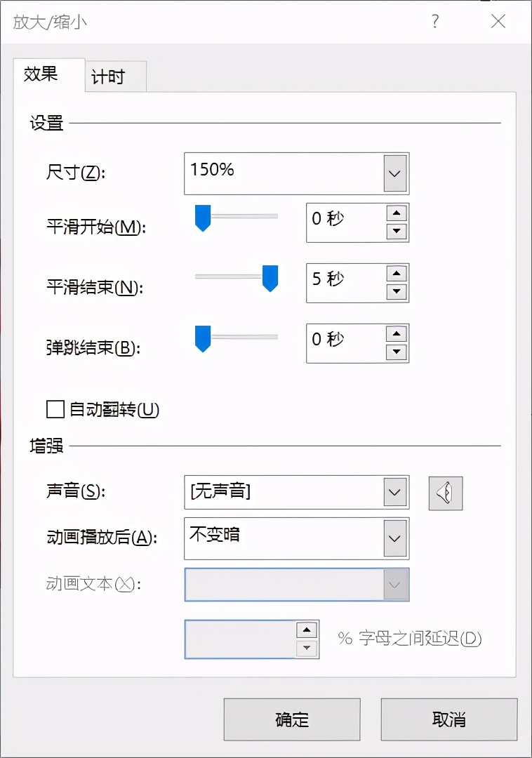
Task: Click up arrow of 字母之间延迟 spinner
Action: (x=307, y=632)
